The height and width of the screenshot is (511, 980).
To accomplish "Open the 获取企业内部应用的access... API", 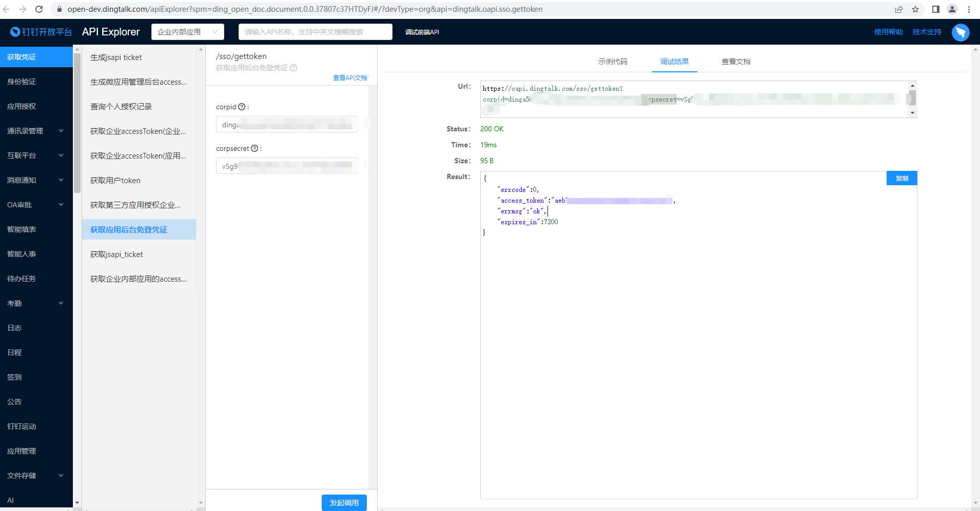I will [139, 279].
